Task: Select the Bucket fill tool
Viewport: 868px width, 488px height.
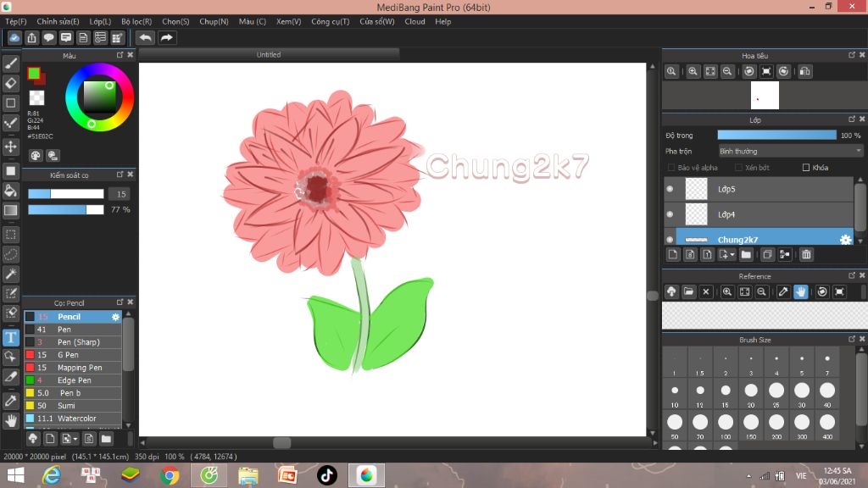Action: tap(10, 191)
